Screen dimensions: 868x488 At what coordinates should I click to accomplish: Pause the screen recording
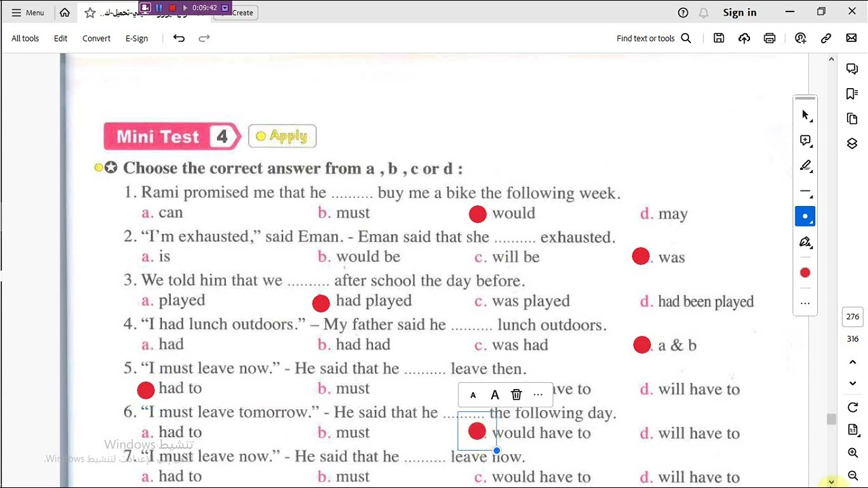pyautogui.click(x=159, y=8)
